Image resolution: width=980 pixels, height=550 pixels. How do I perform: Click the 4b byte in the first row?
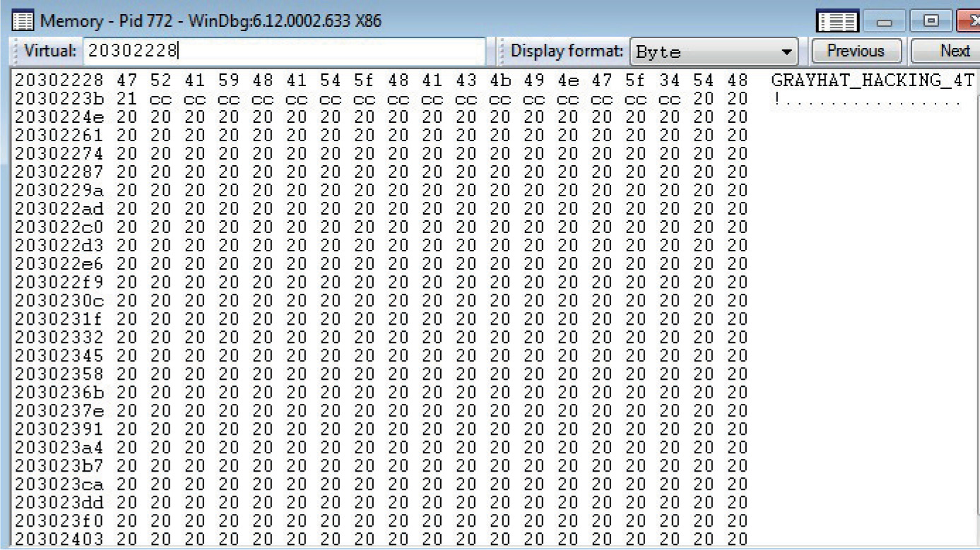500,80
